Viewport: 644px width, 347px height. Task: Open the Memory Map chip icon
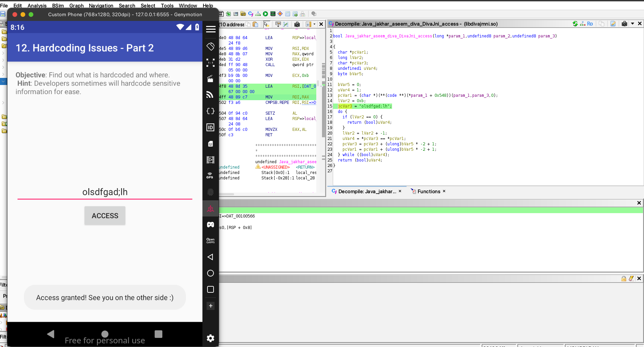(x=273, y=14)
